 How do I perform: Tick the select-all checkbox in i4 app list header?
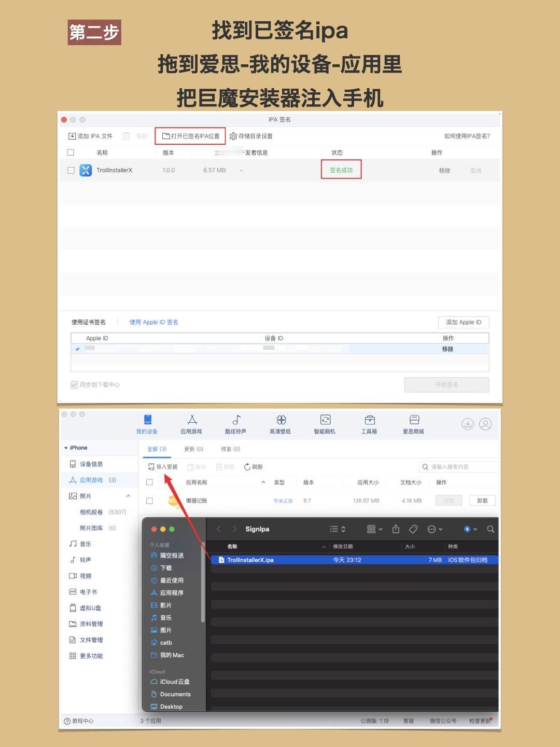click(x=149, y=482)
